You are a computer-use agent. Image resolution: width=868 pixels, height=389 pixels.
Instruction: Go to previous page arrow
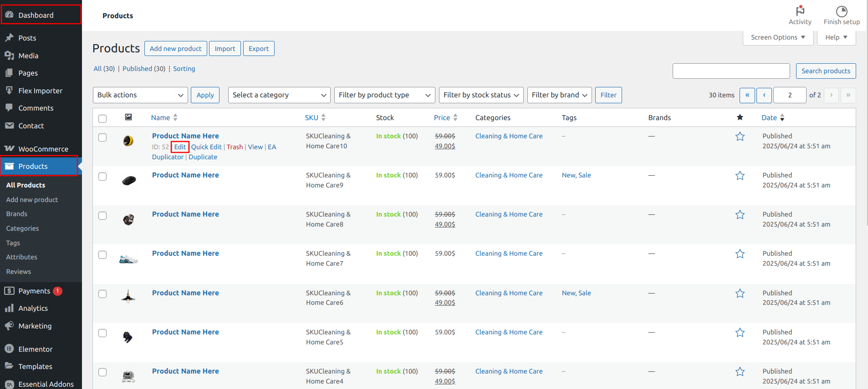[764, 95]
